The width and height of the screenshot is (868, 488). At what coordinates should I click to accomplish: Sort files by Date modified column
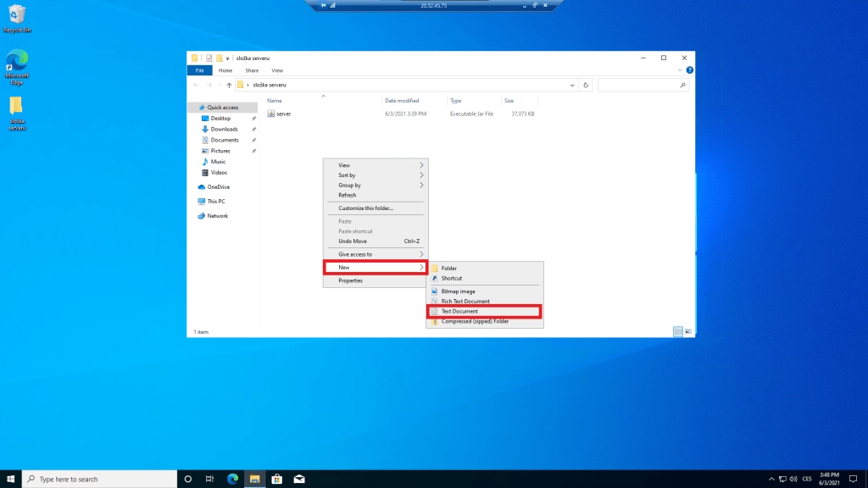[x=402, y=101]
